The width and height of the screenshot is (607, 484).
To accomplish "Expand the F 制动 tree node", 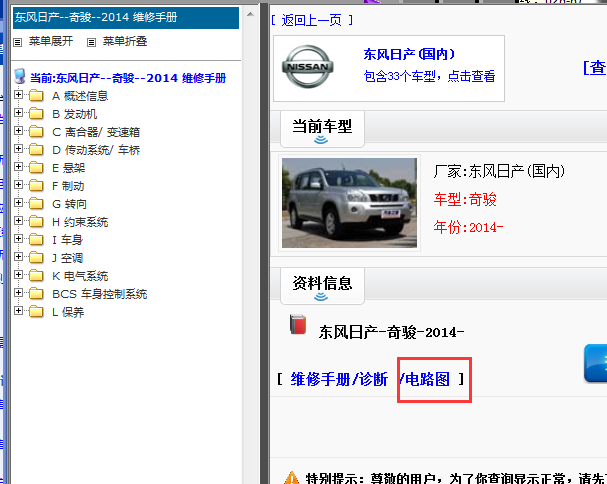I will [x=18, y=185].
